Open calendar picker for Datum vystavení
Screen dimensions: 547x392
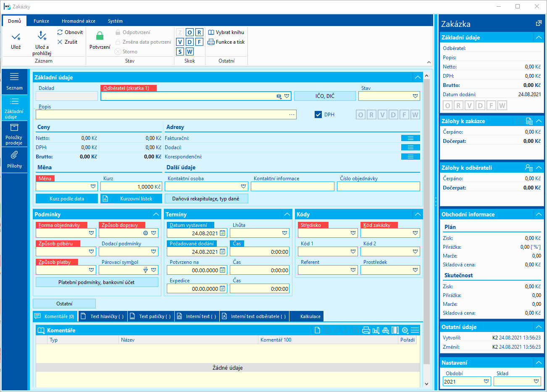click(223, 233)
